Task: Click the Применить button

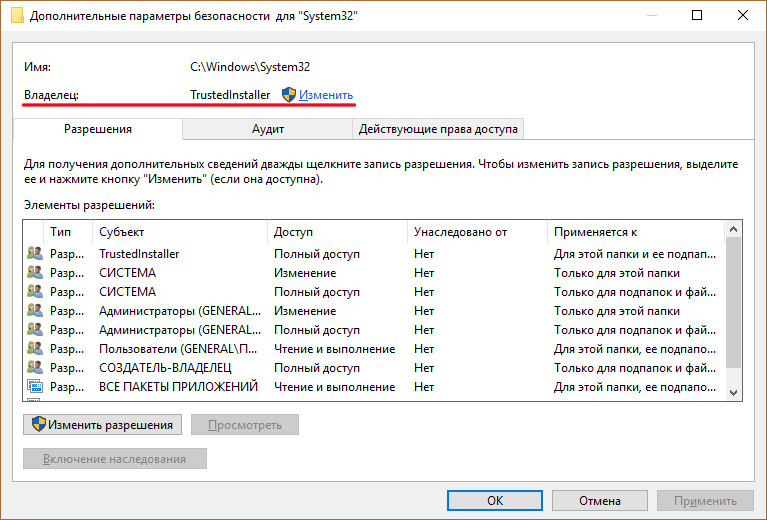Action: pyautogui.click(x=705, y=500)
